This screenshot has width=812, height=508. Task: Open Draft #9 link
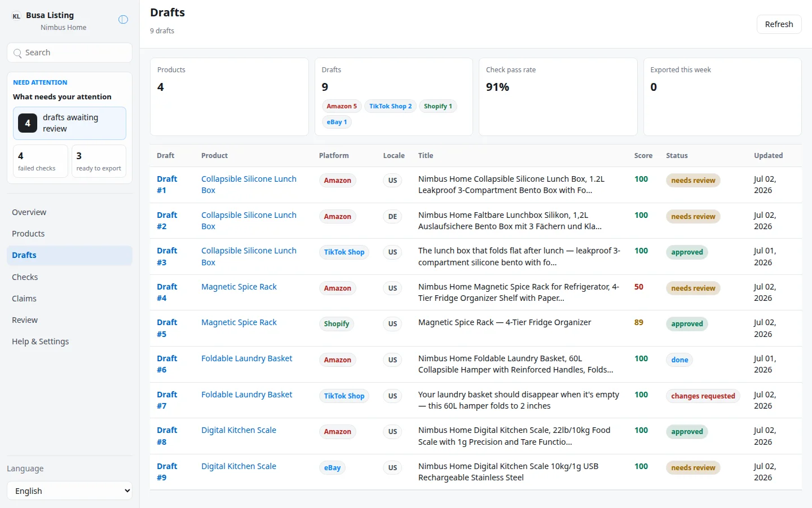click(x=167, y=472)
